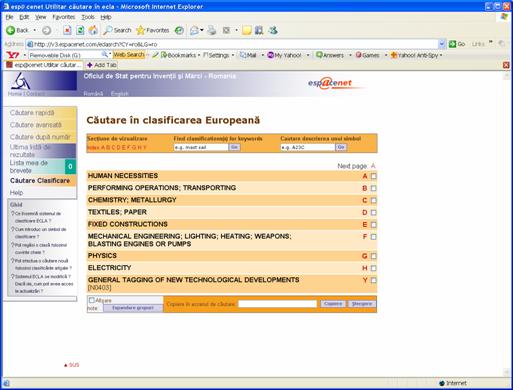Click the Forward navigation icon

pos(47,30)
